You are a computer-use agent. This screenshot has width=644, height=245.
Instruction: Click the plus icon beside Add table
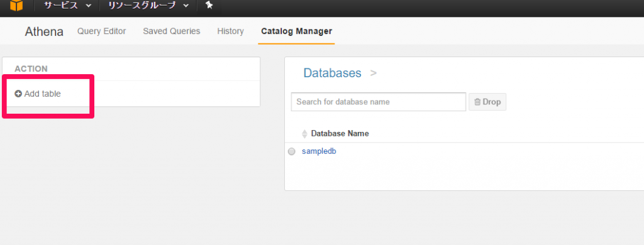[18, 94]
